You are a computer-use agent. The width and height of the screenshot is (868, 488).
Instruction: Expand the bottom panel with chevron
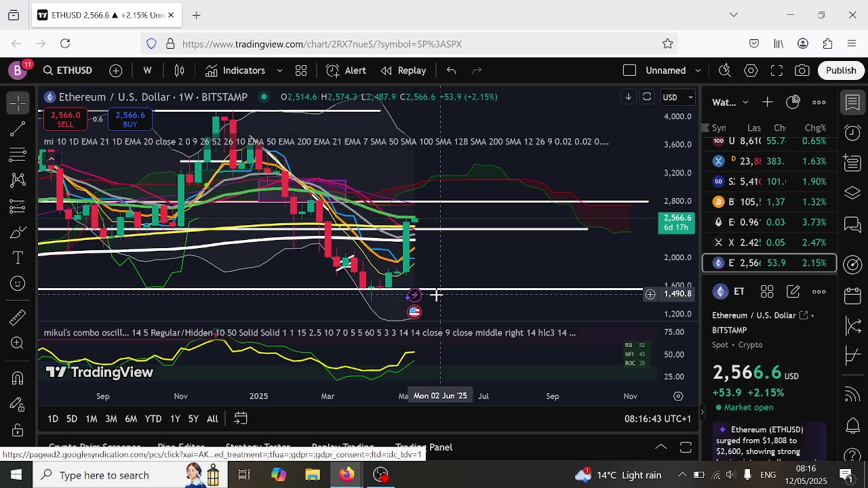(x=660, y=447)
